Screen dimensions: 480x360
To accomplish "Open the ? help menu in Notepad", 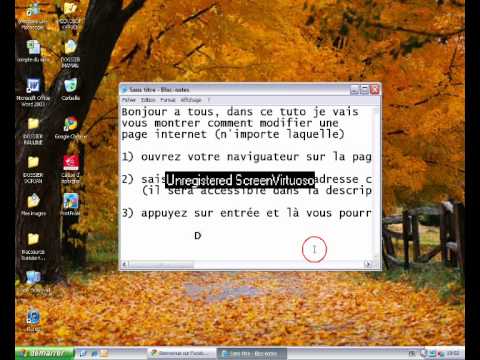I will pos(209,100).
